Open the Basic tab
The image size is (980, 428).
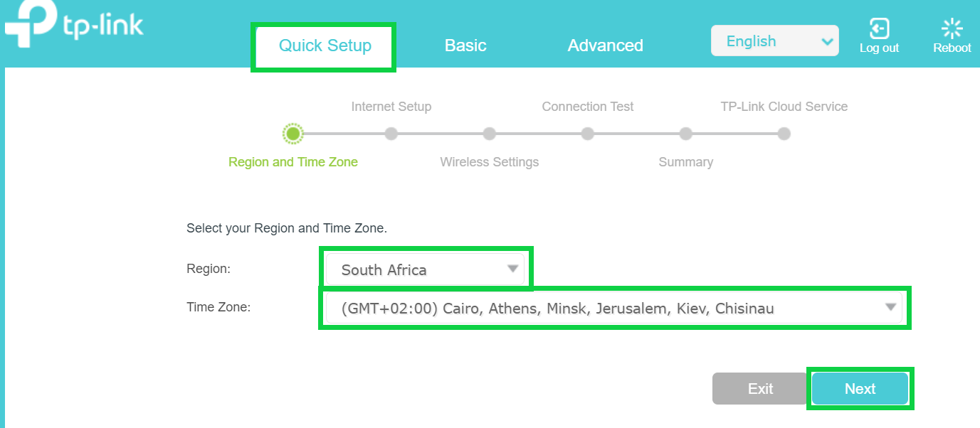coord(465,46)
